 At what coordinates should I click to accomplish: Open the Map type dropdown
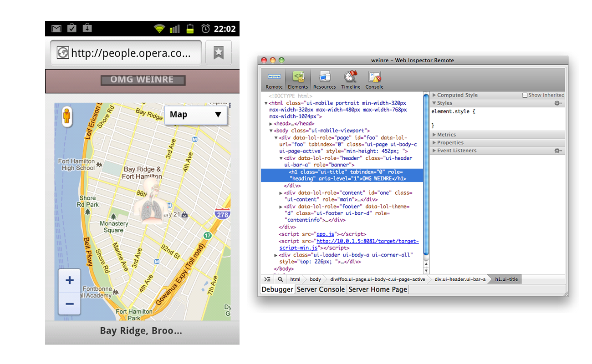tap(195, 115)
